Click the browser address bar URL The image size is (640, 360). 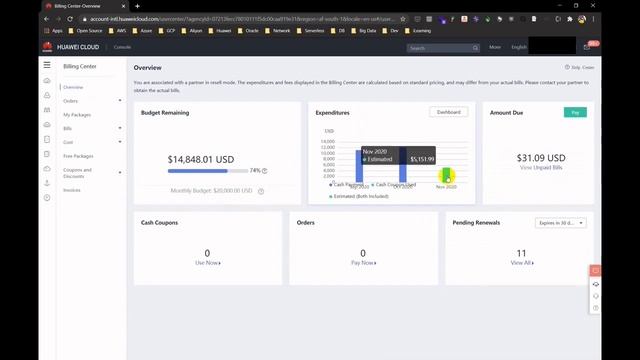pyautogui.click(x=242, y=19)
